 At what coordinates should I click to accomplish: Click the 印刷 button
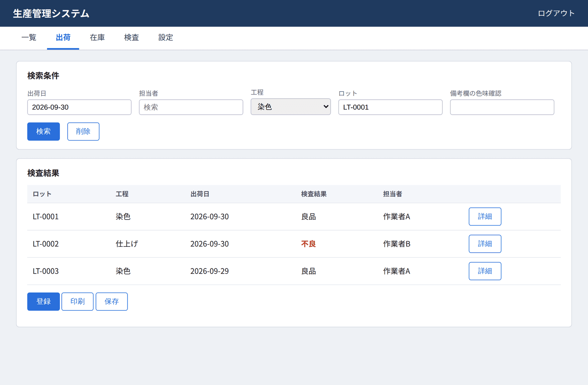point(78,302)
